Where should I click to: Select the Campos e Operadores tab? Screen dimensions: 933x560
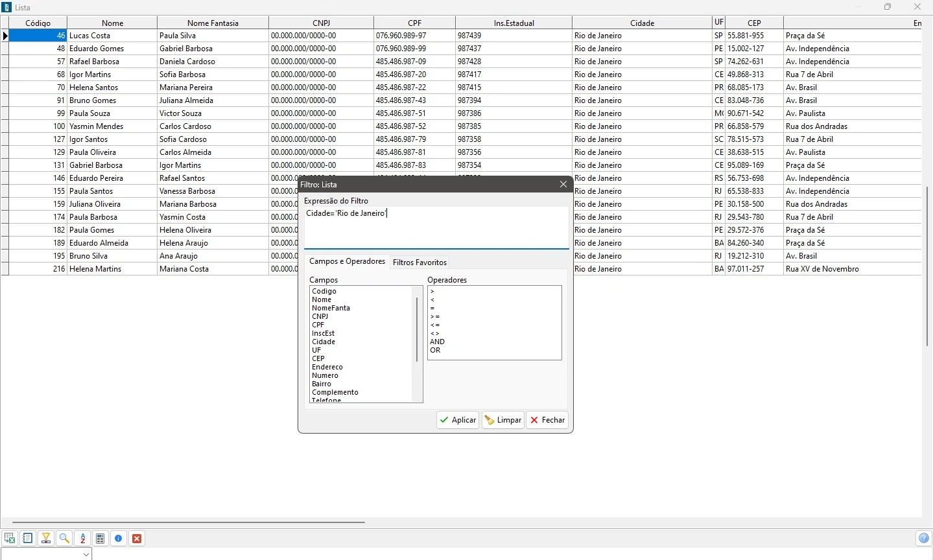coord(348,262)
